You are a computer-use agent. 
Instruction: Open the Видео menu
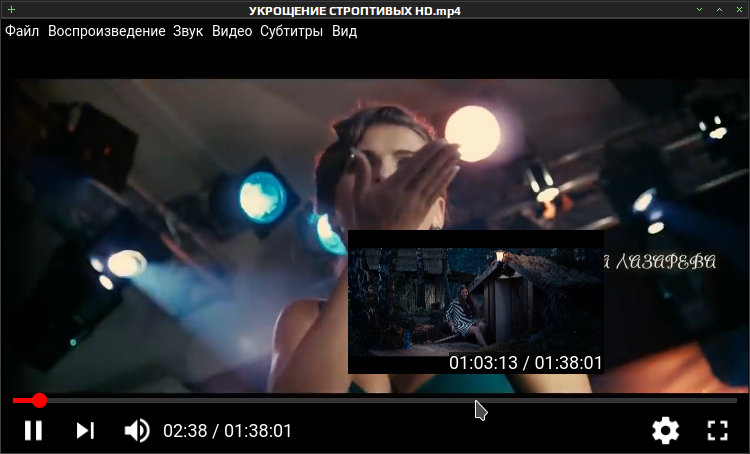(232, 31)
